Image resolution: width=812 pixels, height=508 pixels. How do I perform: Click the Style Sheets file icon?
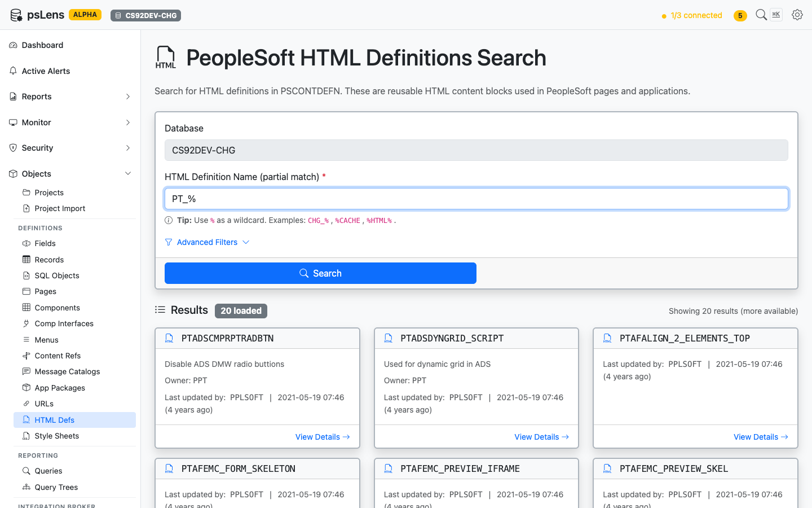pos(27,436)
